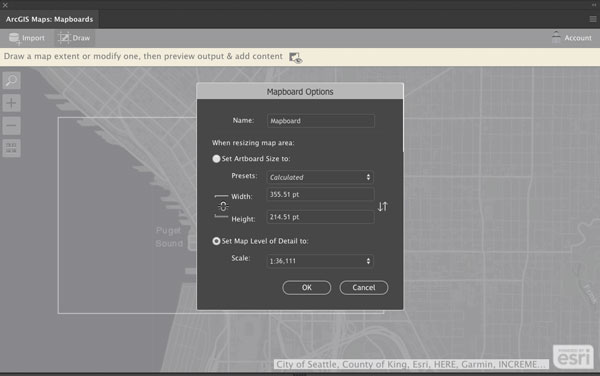Click the panel collapse arrows icon

(594, 5)
